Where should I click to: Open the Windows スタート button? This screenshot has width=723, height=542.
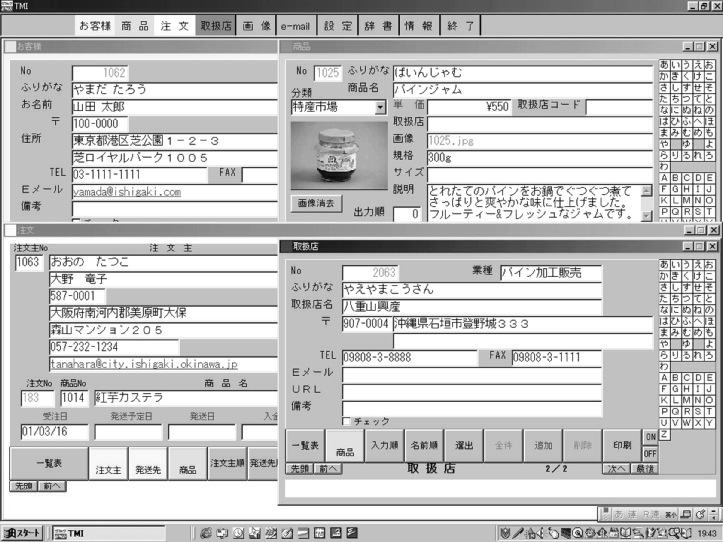[23, 533]
